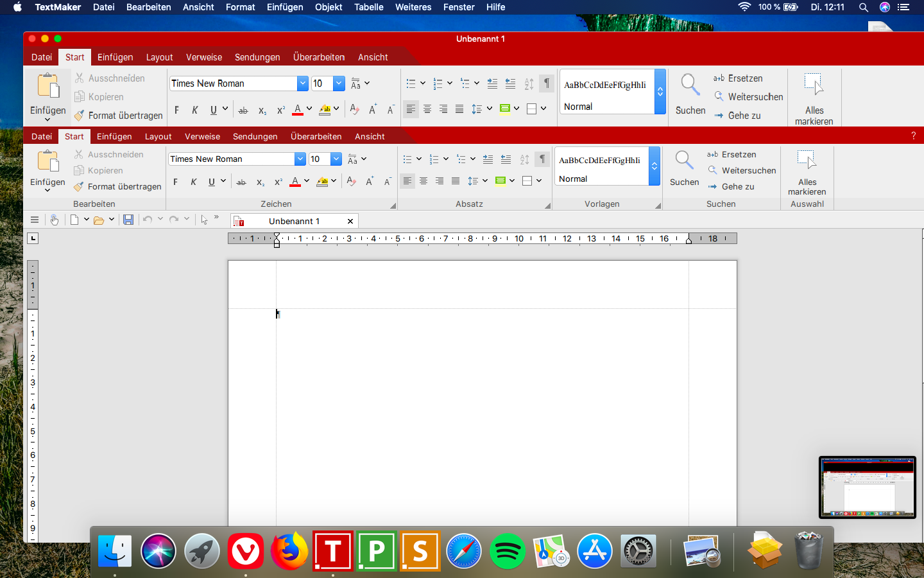Click the Open folder icon
The width and height of the screenshot is (924, 578).
[99, 220]
